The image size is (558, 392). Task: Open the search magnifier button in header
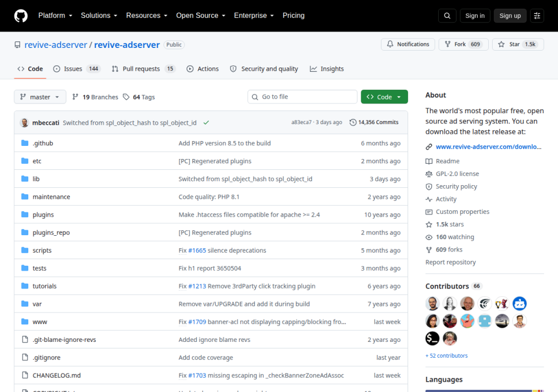[447, 16]
